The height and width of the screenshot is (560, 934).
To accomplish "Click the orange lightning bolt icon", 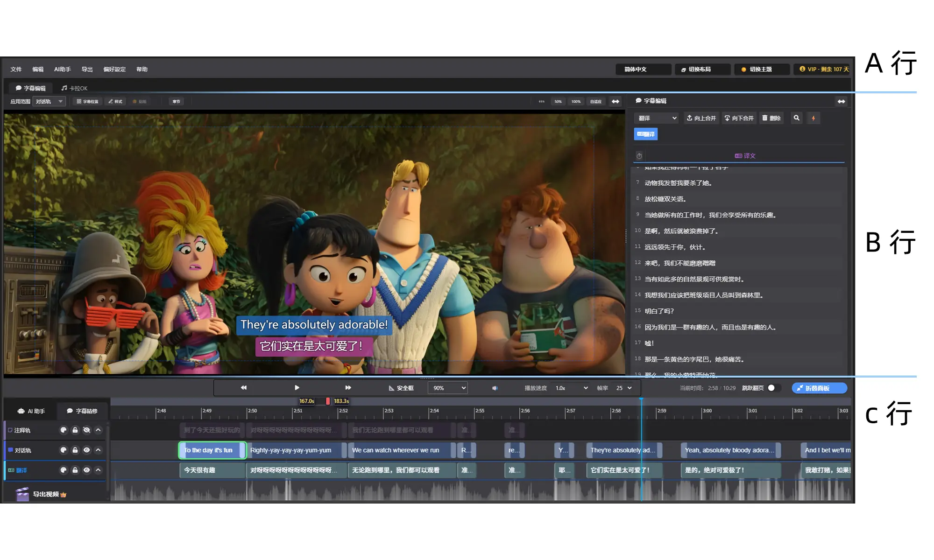I will click(x=814, y=119).
